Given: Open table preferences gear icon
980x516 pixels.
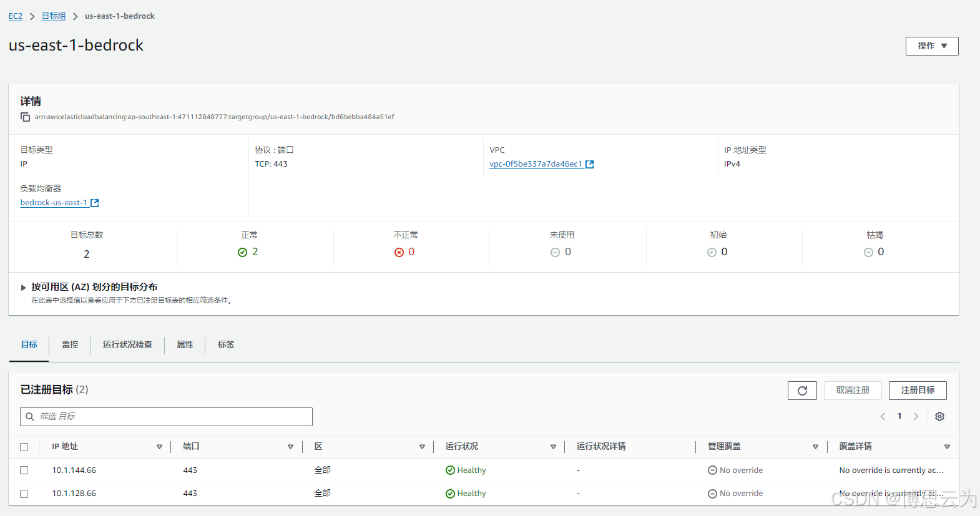Looking at the screenshot, I should (939, 416).
